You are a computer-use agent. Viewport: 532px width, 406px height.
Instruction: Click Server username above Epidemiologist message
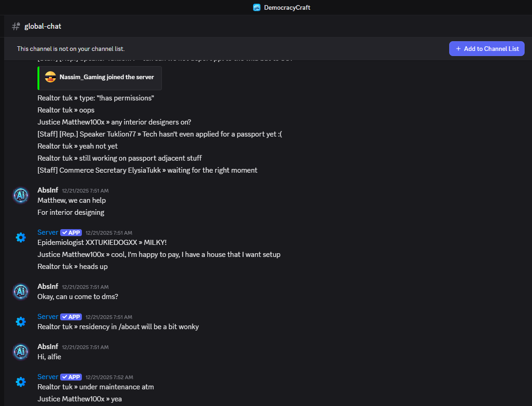point(48,232)
